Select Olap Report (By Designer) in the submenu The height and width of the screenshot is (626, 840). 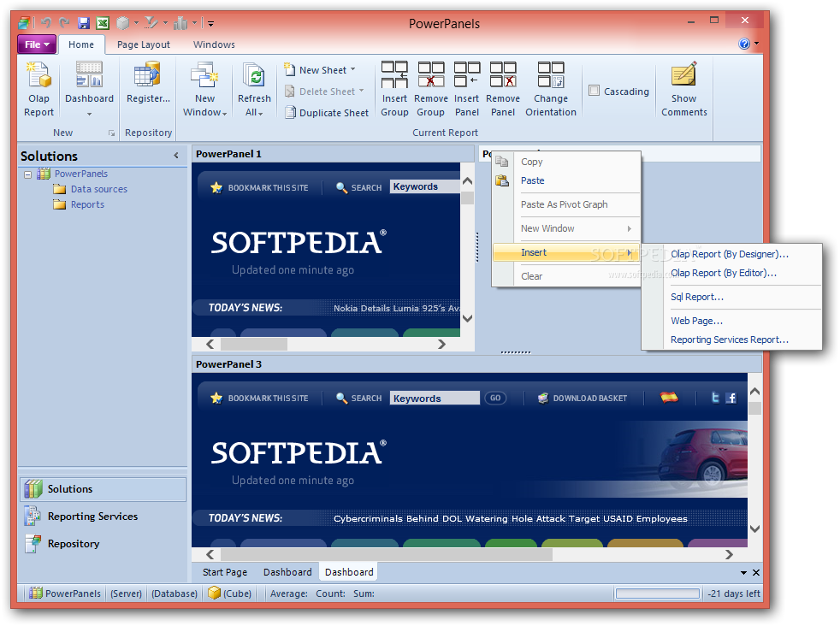click(731, 254)
